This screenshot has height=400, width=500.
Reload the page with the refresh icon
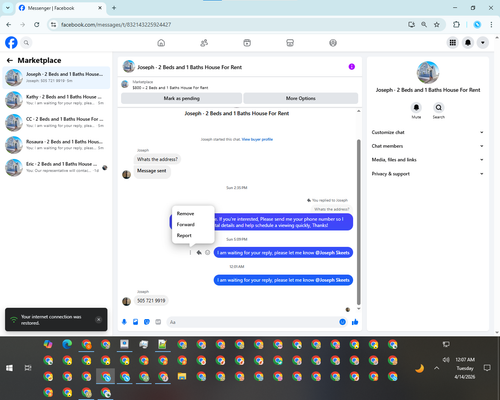37,25
